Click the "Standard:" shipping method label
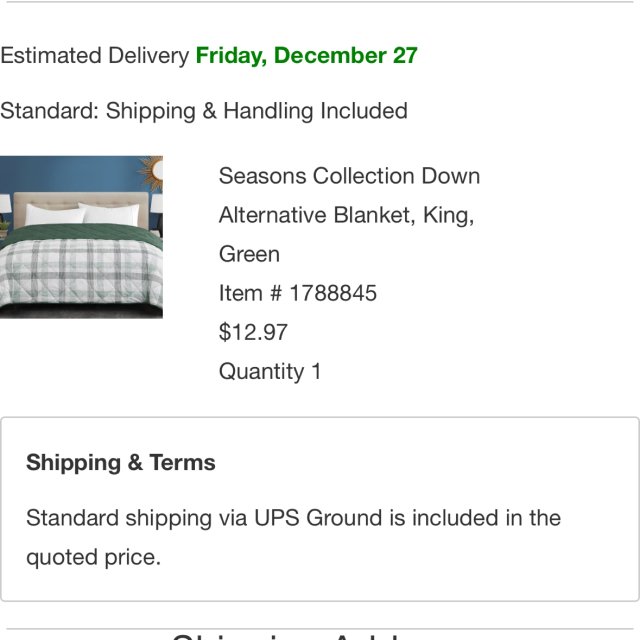Screen dimensions: 640x640 point(49,110)
